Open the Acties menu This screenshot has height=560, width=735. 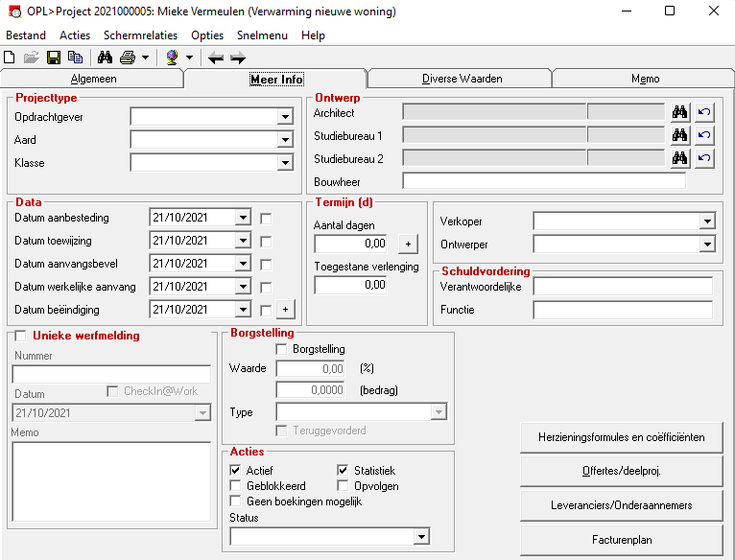[x=75, y=35]
